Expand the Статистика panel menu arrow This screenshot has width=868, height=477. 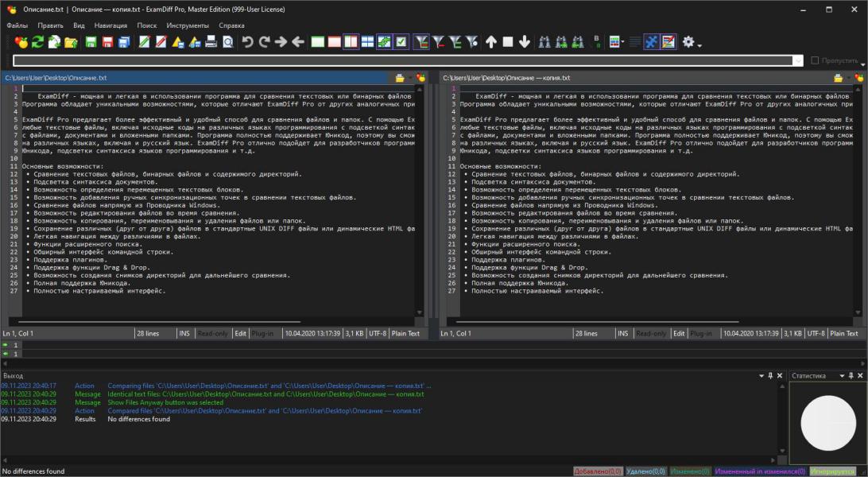(x=842, y=376)
